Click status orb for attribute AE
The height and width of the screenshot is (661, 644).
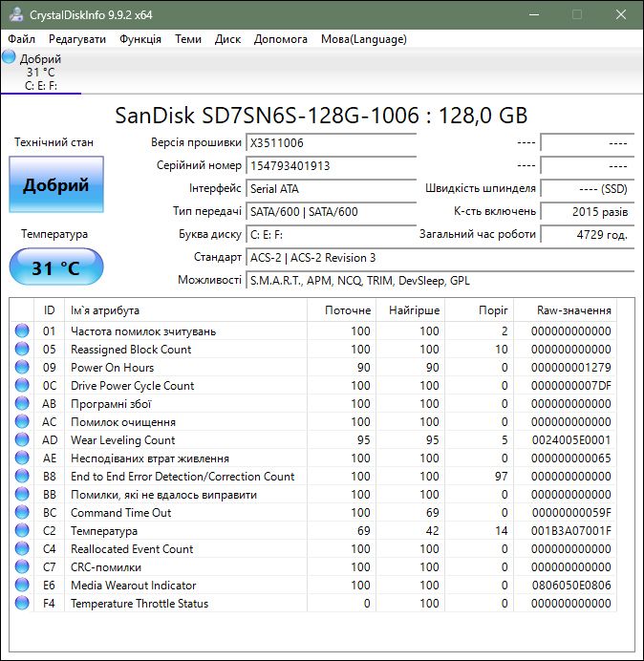(22, 458)
